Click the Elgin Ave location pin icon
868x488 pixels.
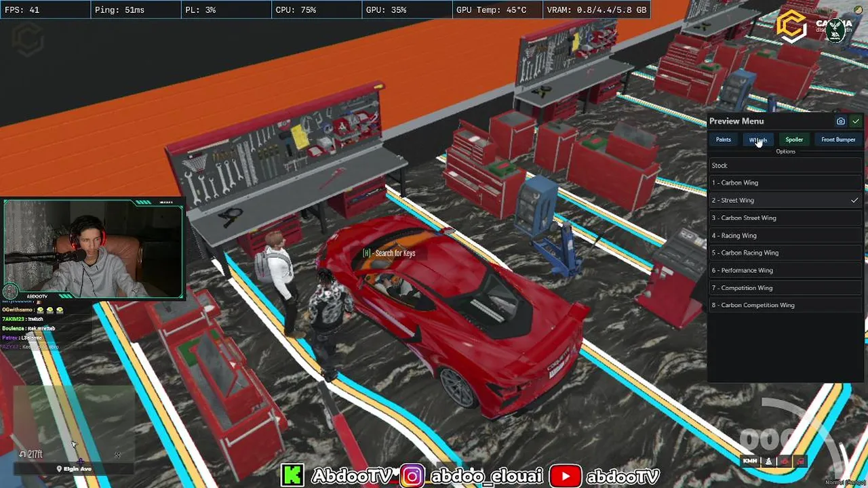(x=59, y=469)
